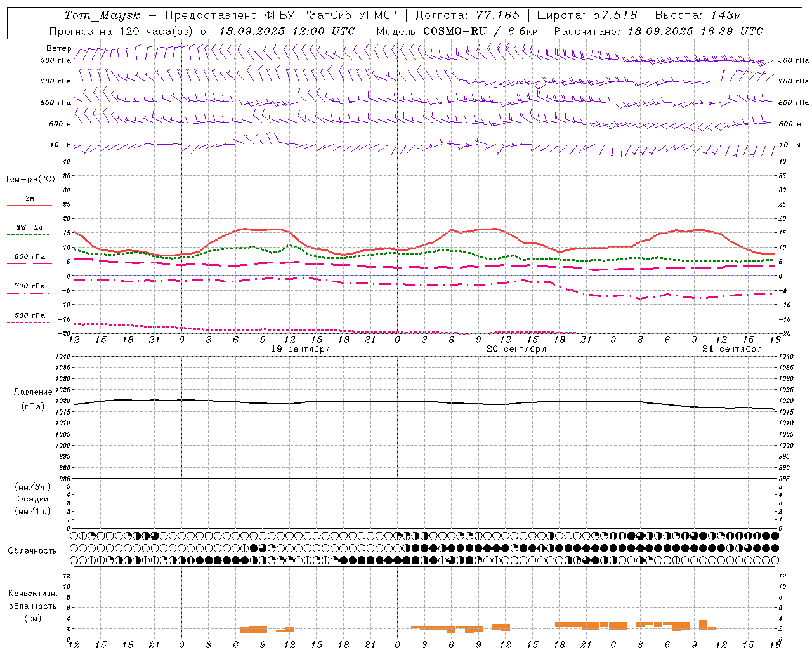
Task: Click the station name Tom_Maysk in header
Action: pyautogui.click(x=102, y=15)
